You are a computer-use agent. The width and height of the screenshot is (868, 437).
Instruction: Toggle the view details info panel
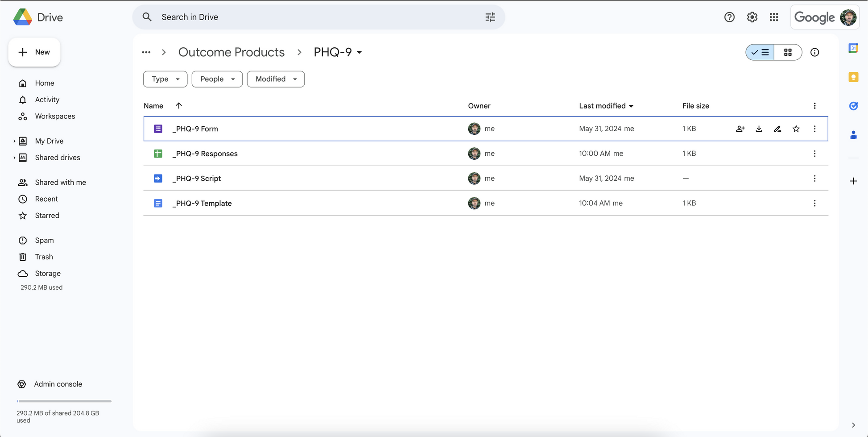pos(814,52)
